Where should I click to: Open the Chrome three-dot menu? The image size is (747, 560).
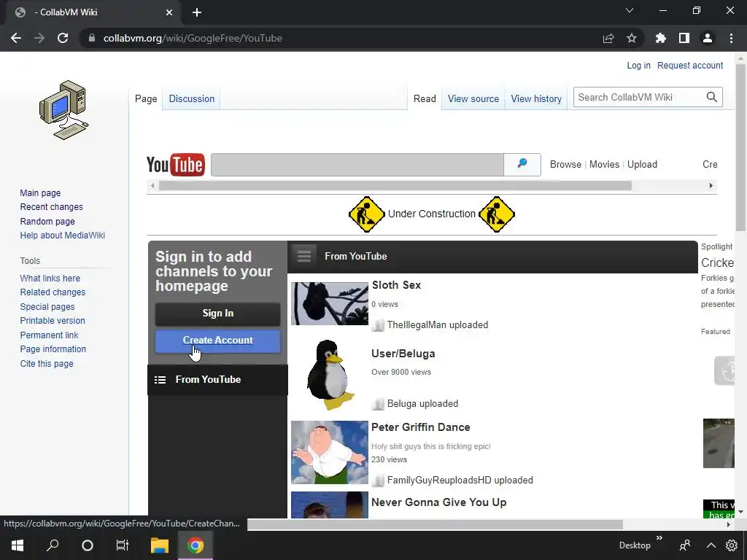coord(731,38)
